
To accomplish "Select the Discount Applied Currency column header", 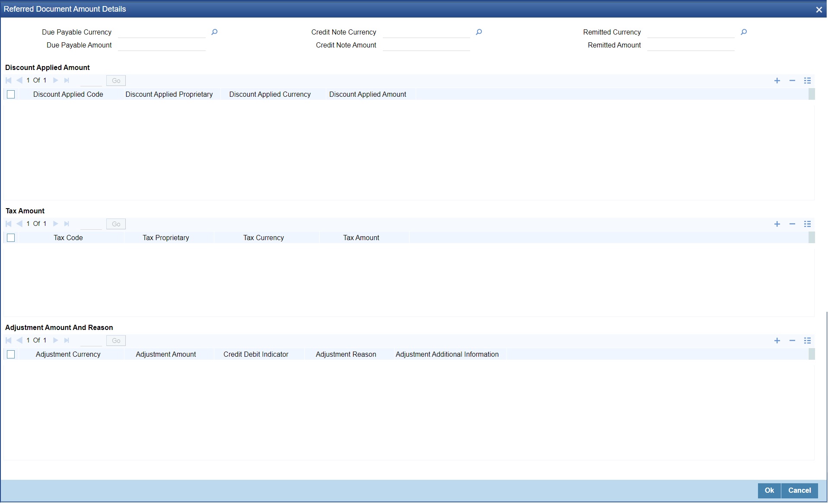I will (x=270, y=94).
